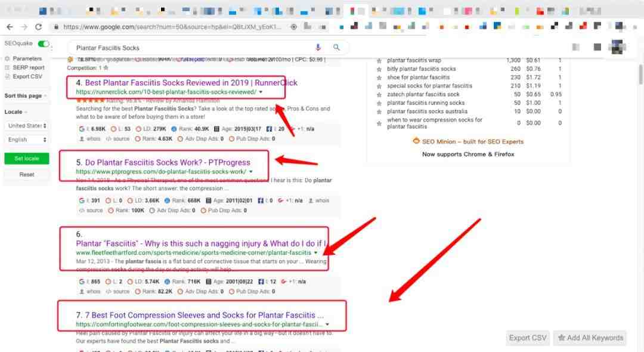Open runnerclick URL dropdown arrow
Viewport: 644px width, 352px height.
pos(261,92)
